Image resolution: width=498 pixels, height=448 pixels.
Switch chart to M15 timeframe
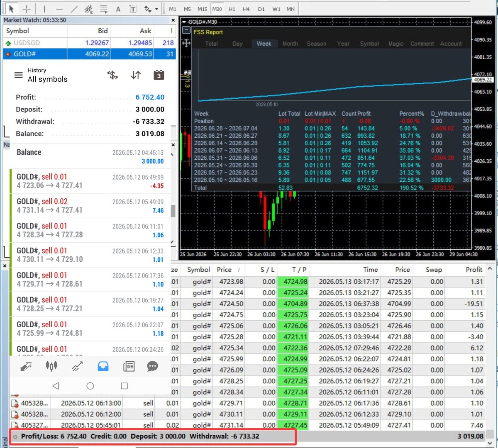coord(202,9)
